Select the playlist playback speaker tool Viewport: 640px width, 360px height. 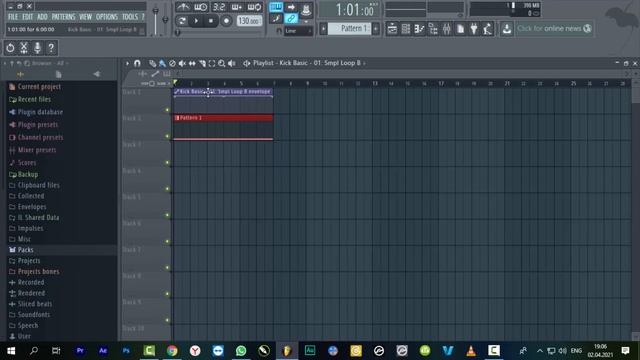(232, 63)
